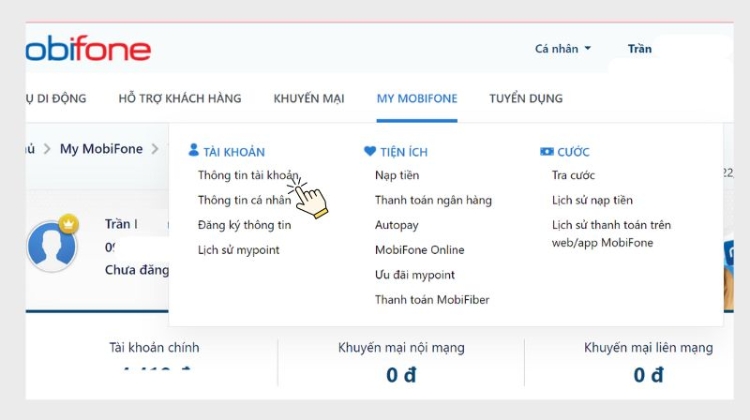The image size is (750, 420).
Task: Open the TUYỂN DỤNG menu
Action: (526, 99)
